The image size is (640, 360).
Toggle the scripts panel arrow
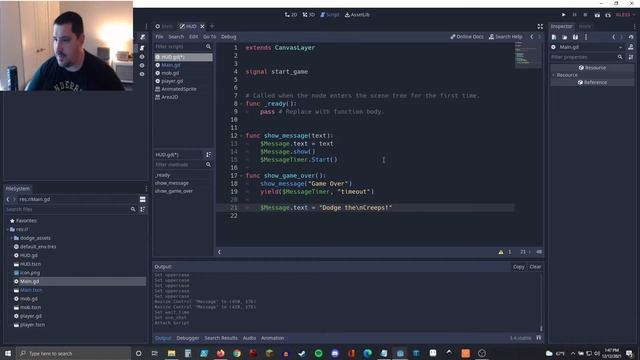coord(219,252)
